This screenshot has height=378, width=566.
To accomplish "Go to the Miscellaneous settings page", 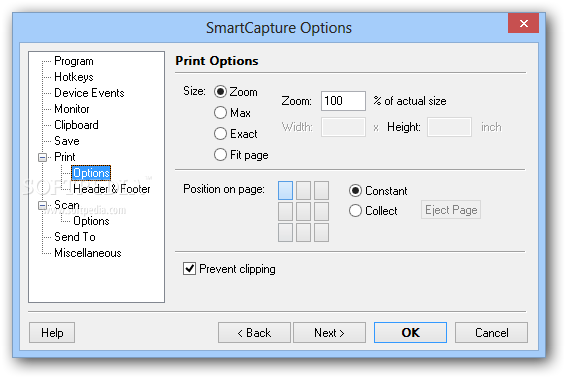I will [x=88, y=253].
